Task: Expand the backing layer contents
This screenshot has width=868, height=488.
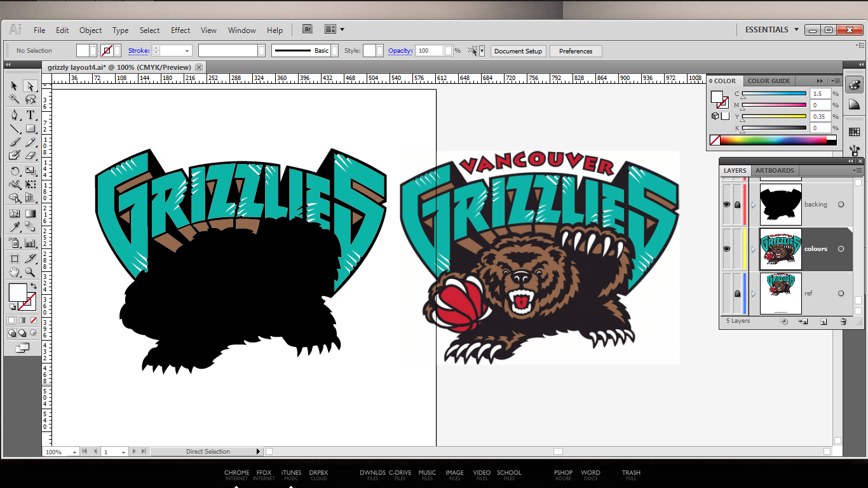Action: click(x=754, y=205)
